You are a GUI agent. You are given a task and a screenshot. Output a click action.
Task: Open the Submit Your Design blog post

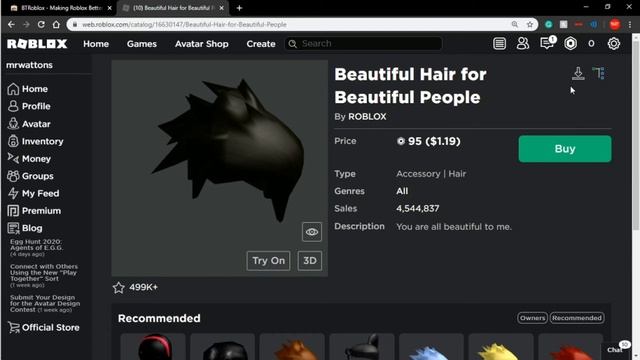point(45,304)
